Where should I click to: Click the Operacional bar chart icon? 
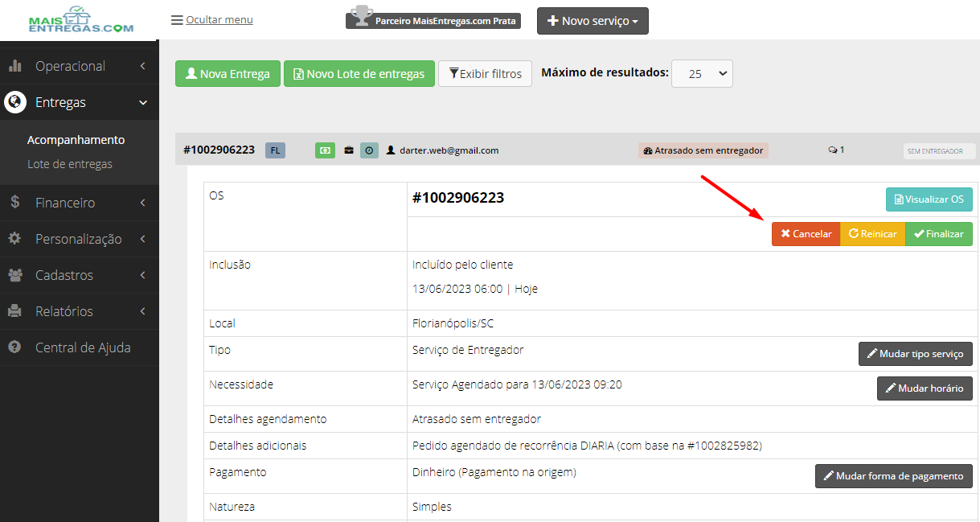[x=14, y=66]
